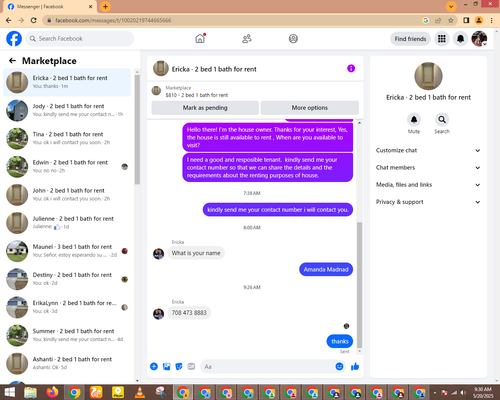Open the Tina 2 bed 1 bath conversation
The height and width of the screenshot is (400, 500).
tap(67, 138)
